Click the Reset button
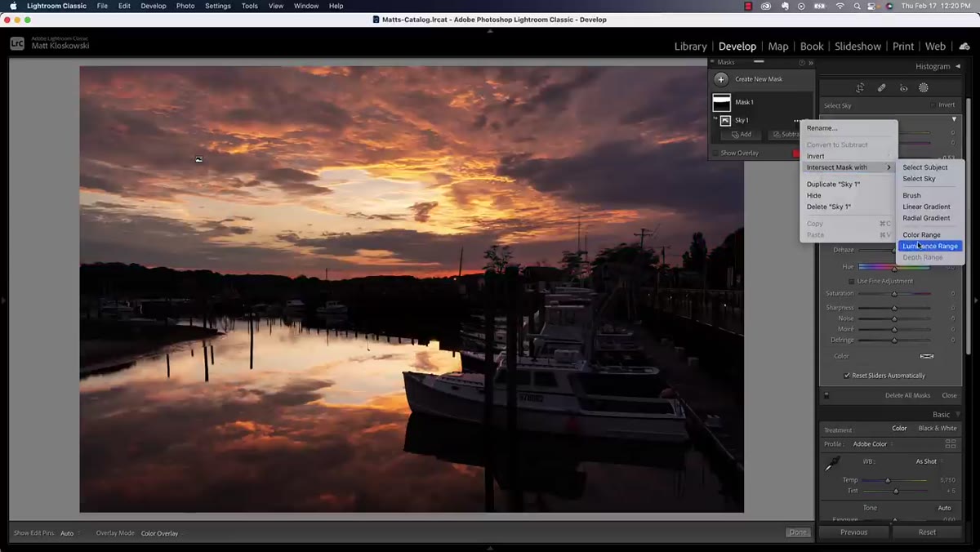Screen dimensions: 980x552 pyautogui.click(x=927, y=532)
